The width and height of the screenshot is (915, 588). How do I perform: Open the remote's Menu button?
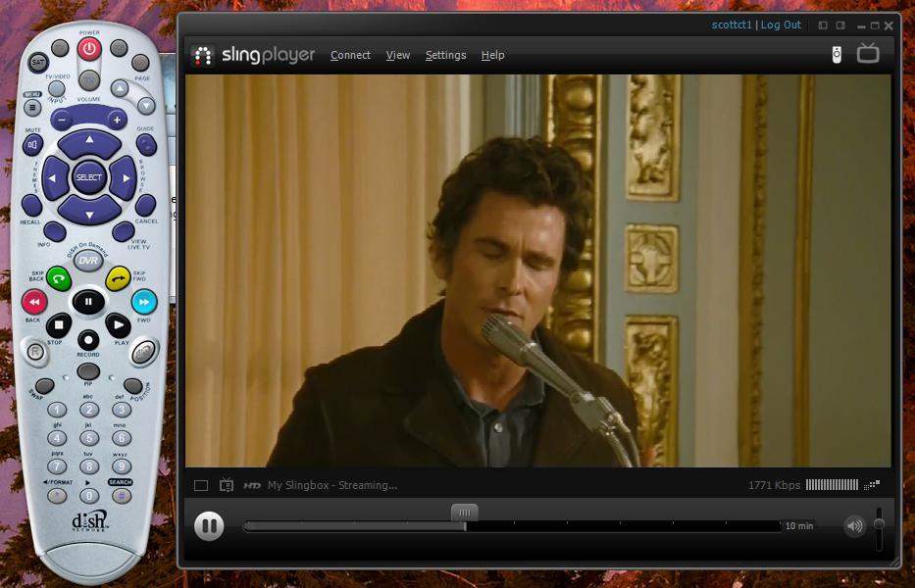32,108
